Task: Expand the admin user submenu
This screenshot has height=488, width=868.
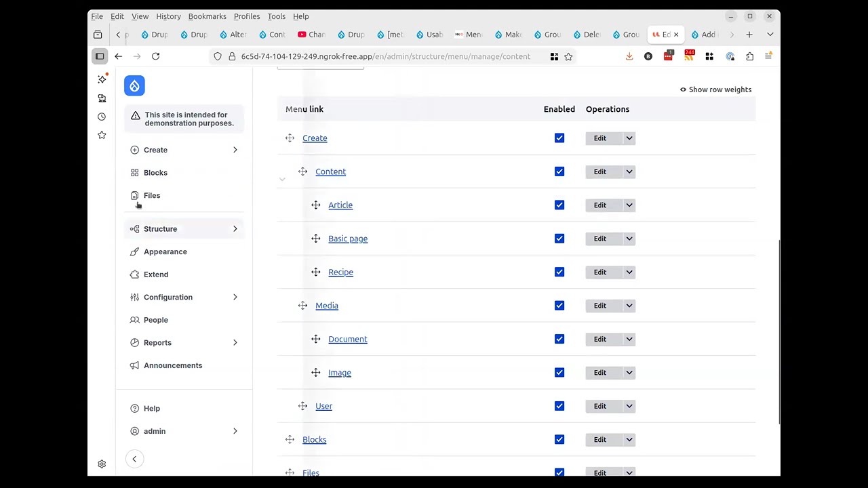Action: pos(235,431)
